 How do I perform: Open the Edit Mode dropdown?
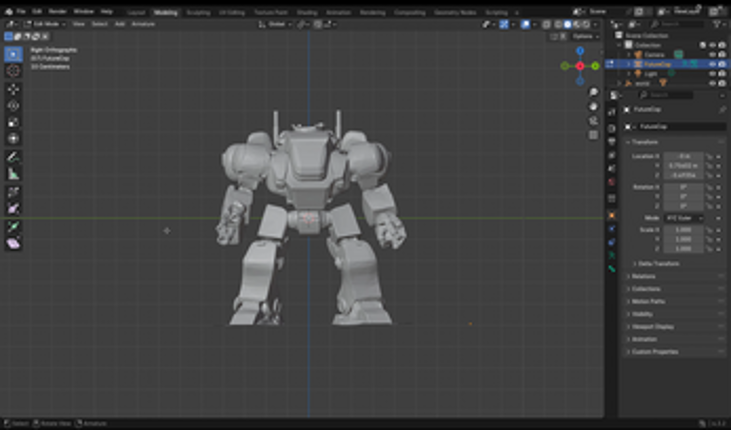45,23
